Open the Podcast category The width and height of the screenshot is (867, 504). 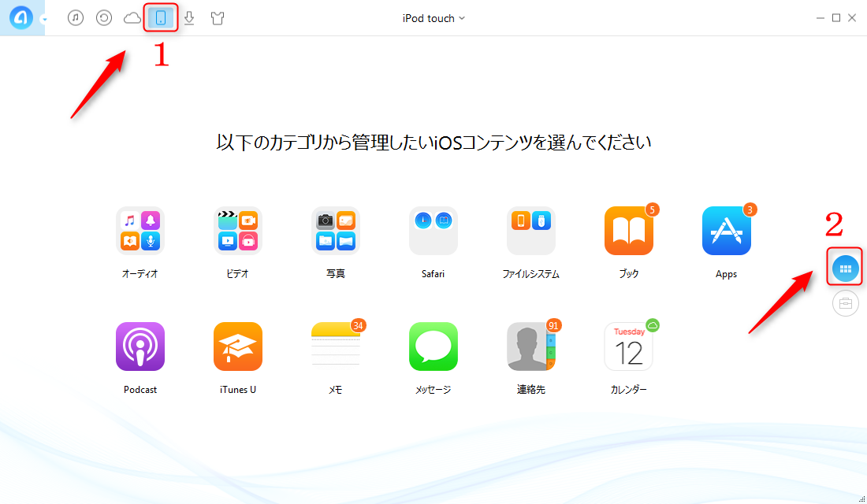[x=140, y=346]
